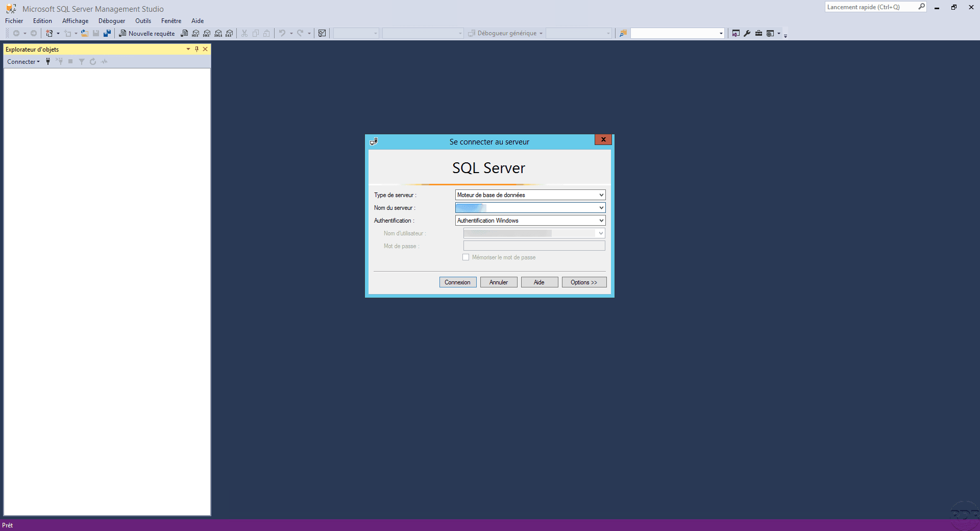Open a new XMLA query
The height and width of the screenshot is (531, 980).
tap(218, 33)
